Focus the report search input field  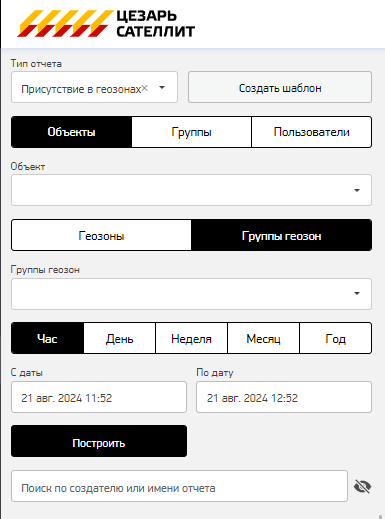tap(179, 486)
